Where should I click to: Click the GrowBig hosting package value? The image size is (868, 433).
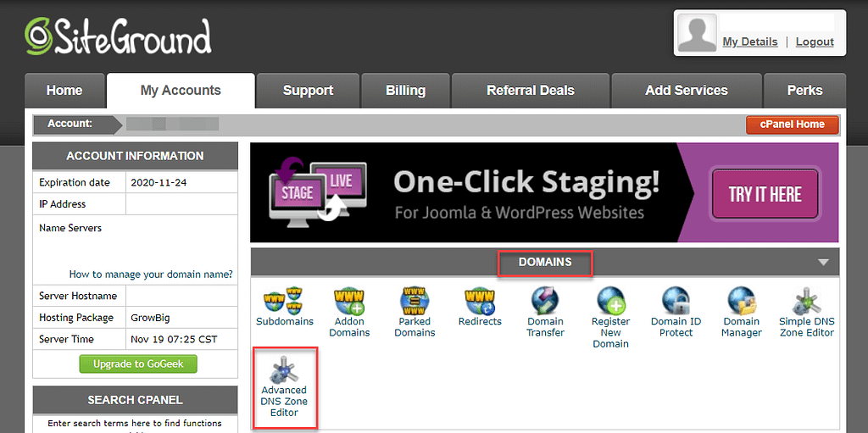pyautogui.click(x=149, y=318)
